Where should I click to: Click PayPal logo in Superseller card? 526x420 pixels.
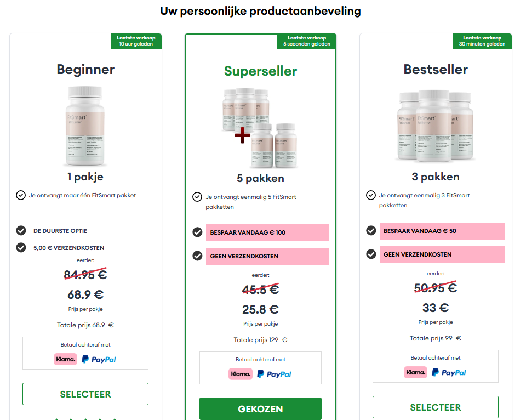274,374
